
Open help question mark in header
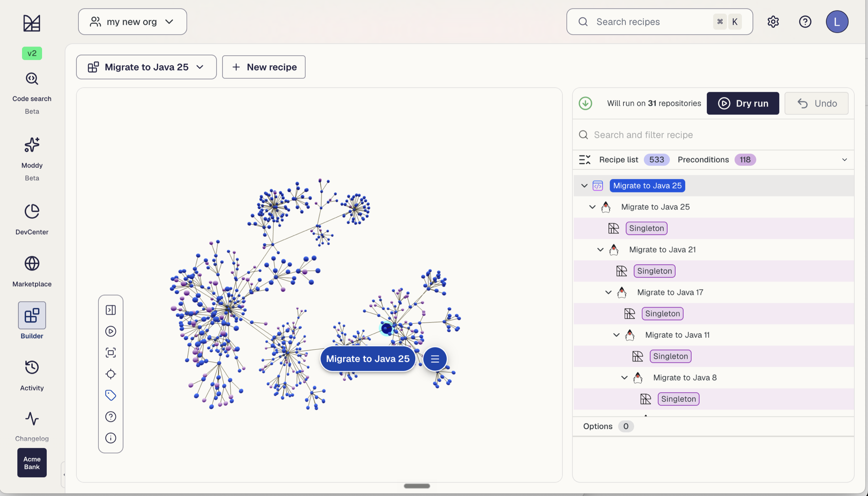click(x=805, y=22)
